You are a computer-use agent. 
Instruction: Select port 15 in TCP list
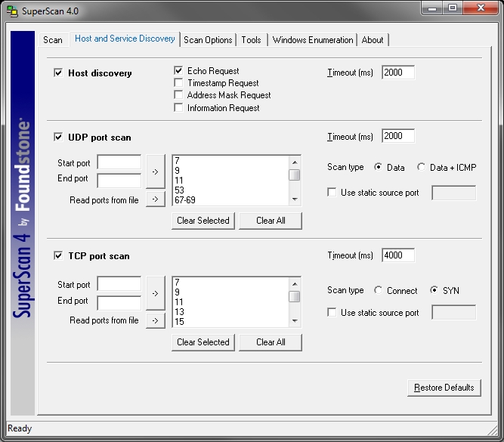click(231, 321)
